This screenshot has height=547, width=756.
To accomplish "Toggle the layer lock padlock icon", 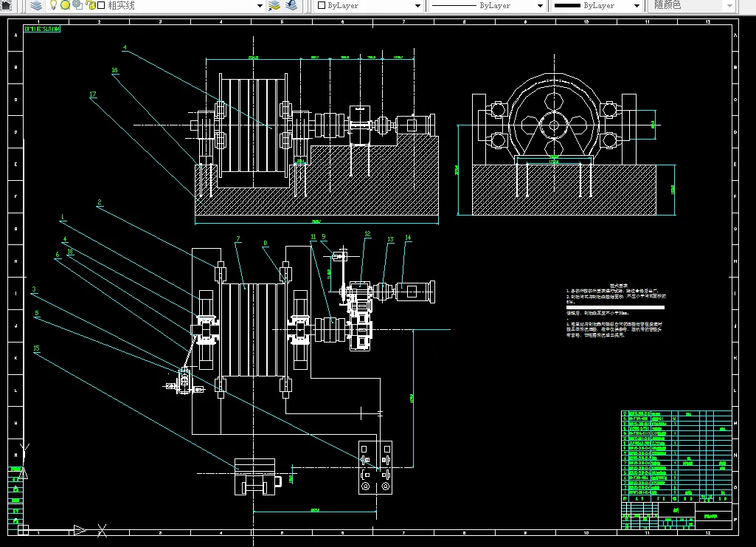I will 90,5.
